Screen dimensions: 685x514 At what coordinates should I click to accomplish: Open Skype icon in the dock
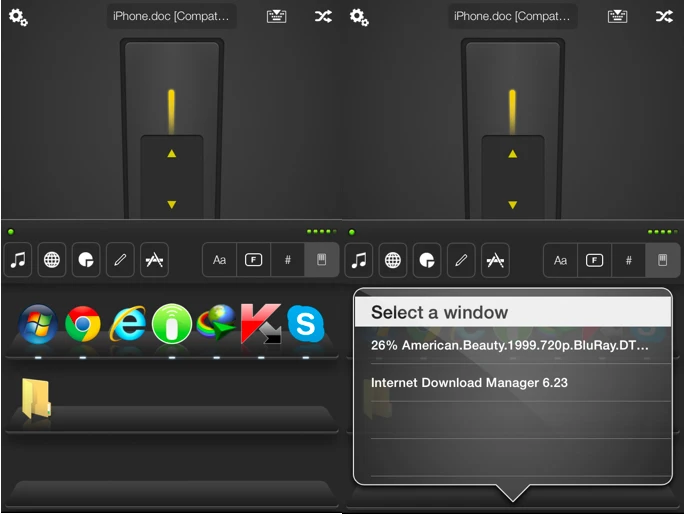[305, 323]
